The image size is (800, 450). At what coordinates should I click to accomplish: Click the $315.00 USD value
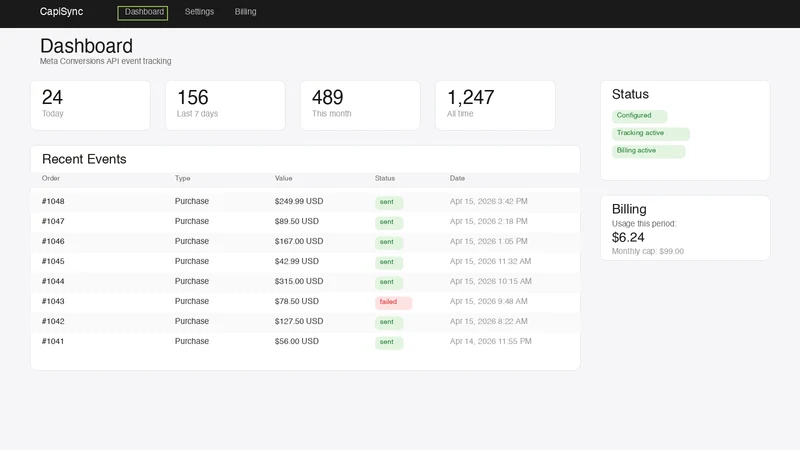tap(299, 281)
